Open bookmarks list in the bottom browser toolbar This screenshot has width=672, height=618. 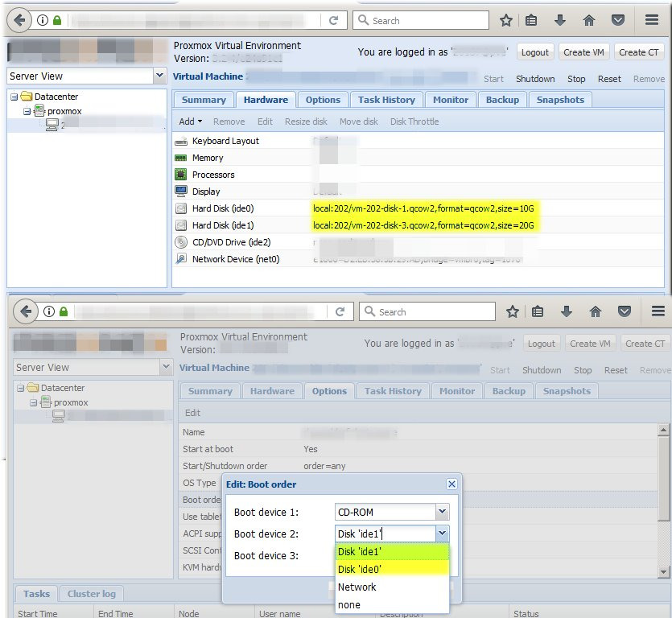538,311
